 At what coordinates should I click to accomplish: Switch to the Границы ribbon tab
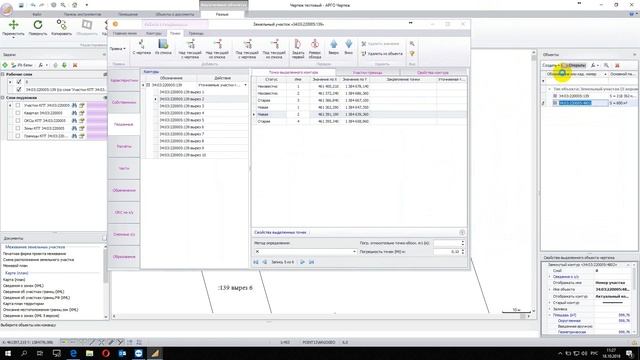(x=196, y=33)
